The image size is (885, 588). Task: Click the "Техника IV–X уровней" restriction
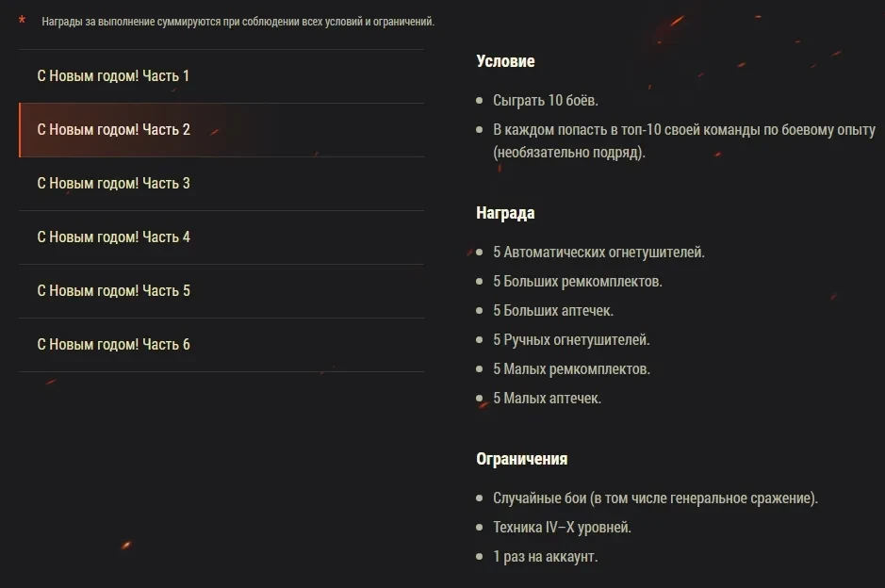pos(562,527)
